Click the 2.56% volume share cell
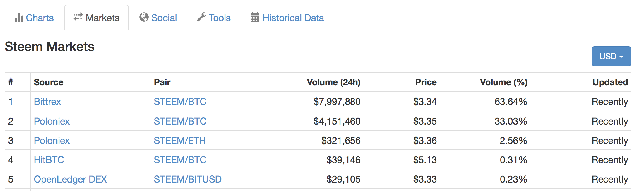The height and width of the screenshot is (191, 644). [x=513, y=141]
